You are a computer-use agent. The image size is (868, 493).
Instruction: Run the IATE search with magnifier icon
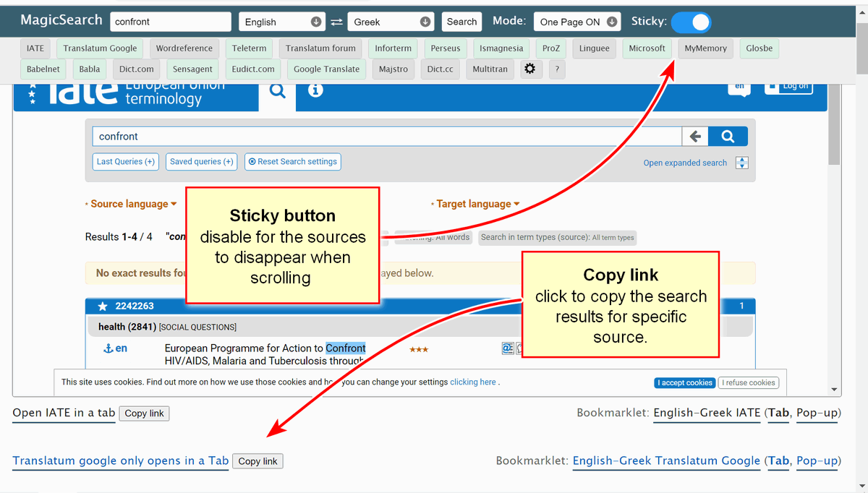click(x=727, y=136)
